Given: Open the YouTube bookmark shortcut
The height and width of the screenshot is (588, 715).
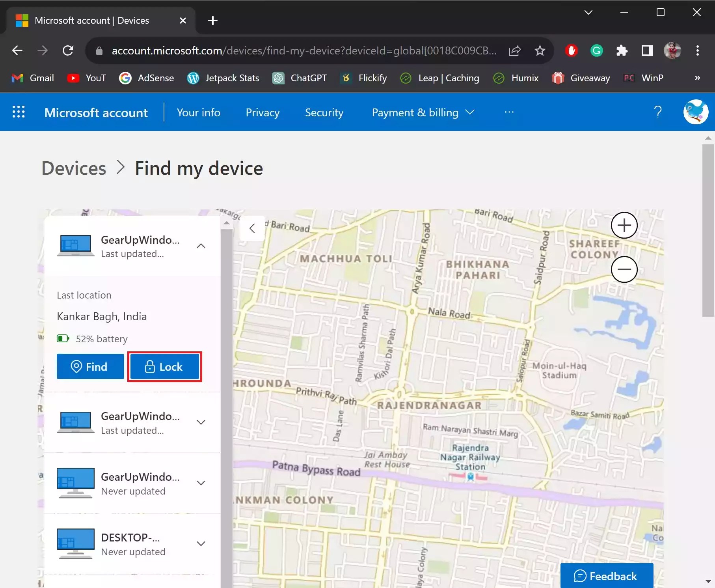Looking at the screenshot, I should click(x=86, y=78).
